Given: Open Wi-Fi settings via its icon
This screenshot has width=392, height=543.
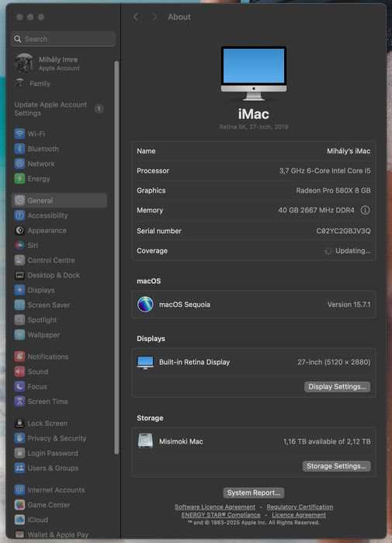Looking at the screenshot, I should tap(19, 134).
